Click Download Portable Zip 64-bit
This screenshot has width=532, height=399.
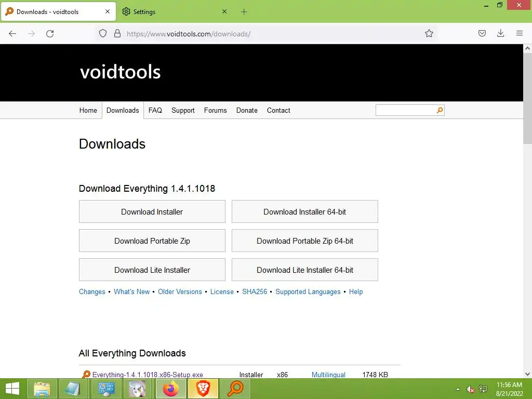pyautogui.click(x=304, y=241)
